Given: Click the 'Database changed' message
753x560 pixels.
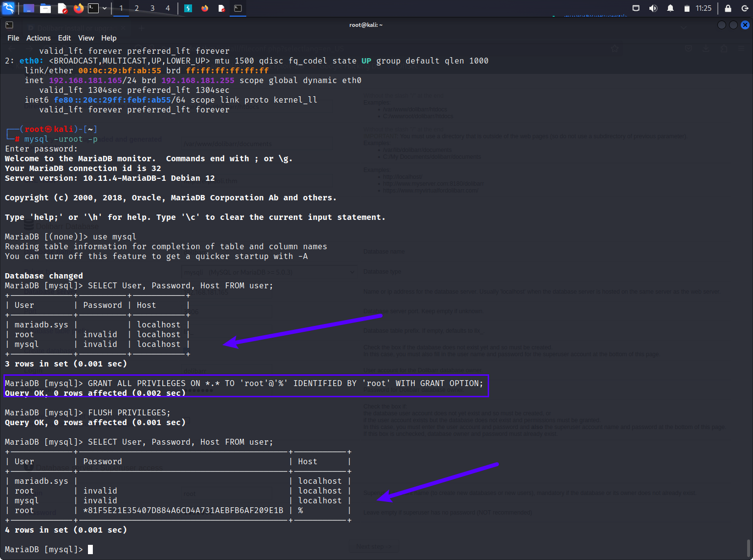Looking at the screenshot, I should tap(44, 276).
